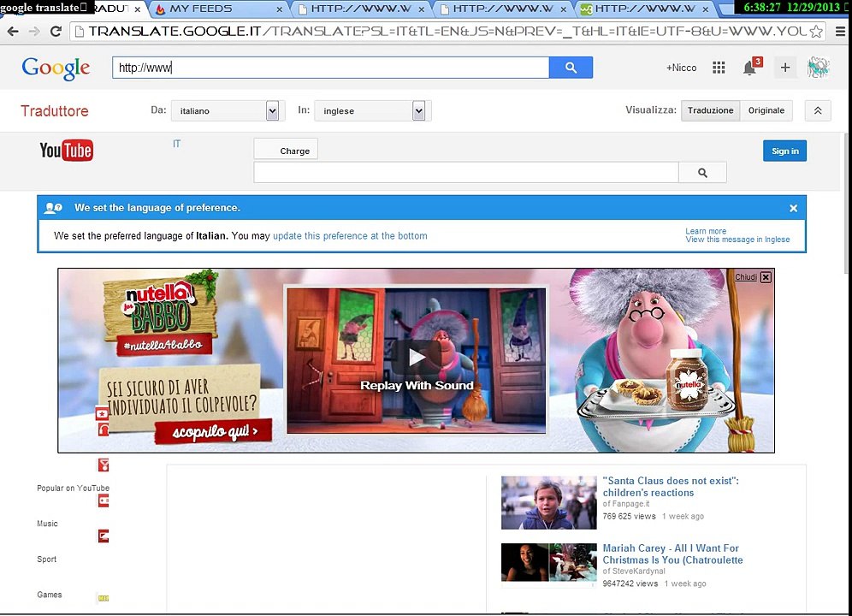Image resolution: width=852 pixels, height=616 pixels.
Task: Select Popular on YouTube in sidebar
Action: [73, 489]
